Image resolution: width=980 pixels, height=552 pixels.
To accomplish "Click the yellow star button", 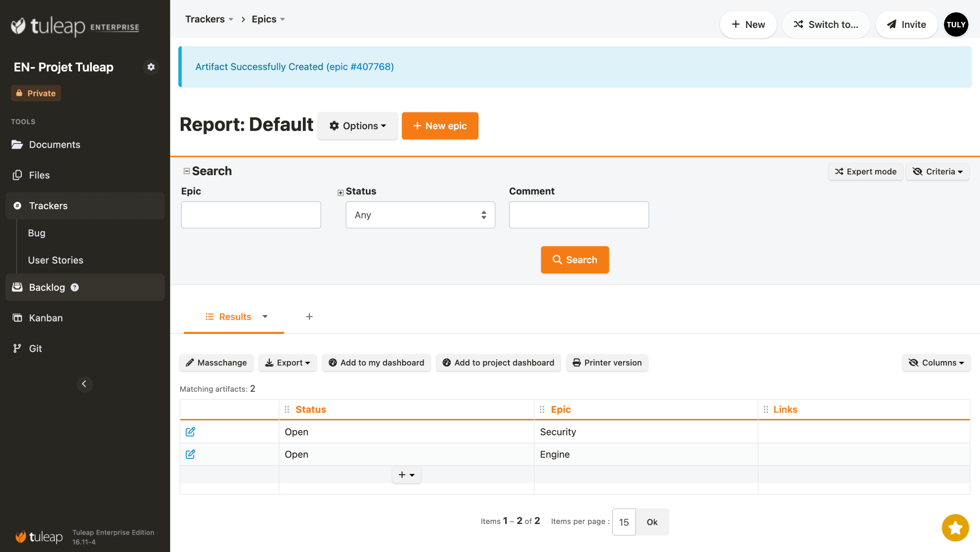I will click(x=955, y=528).
